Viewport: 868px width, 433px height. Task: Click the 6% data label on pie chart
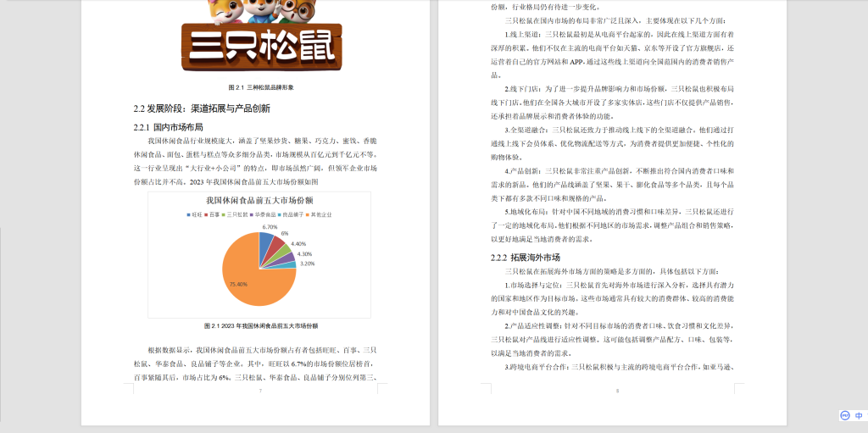coord(285,234)
